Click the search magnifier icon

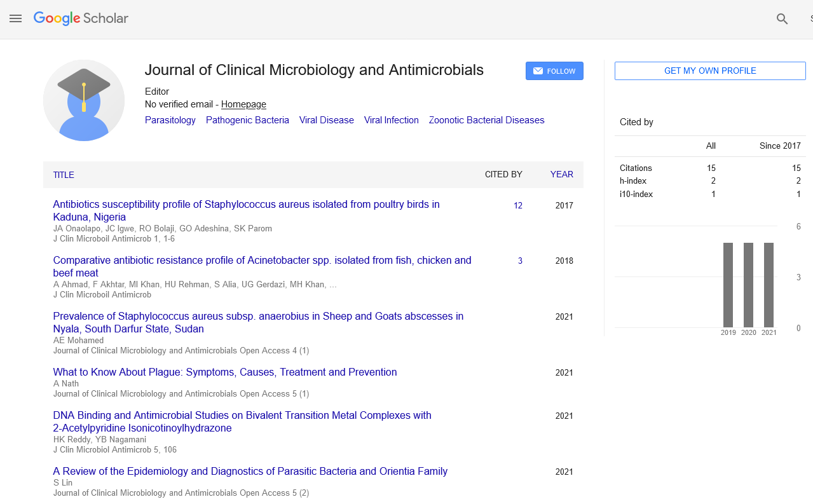coord(782,19)
